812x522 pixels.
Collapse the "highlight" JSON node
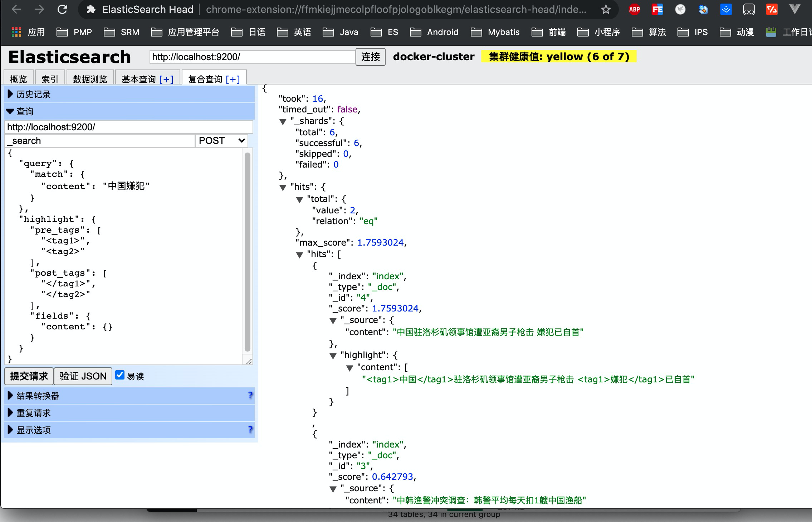tap(333, 356)
